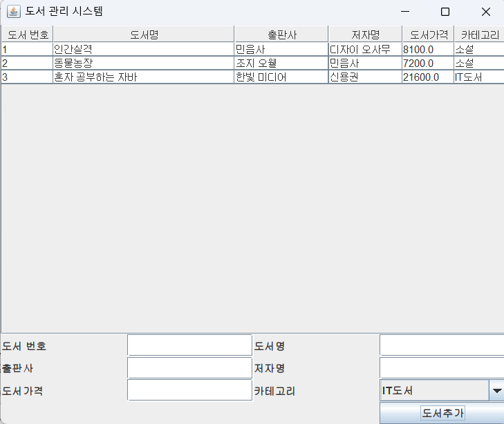Focus the 도서가격 input field
Image resolution: width=504 pixels, height=424 pixels.
189,390
